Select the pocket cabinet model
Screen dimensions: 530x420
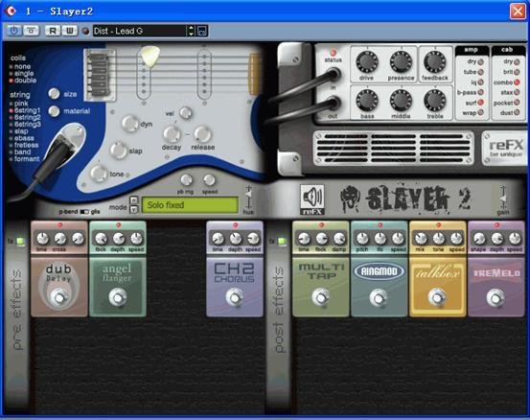507,103
